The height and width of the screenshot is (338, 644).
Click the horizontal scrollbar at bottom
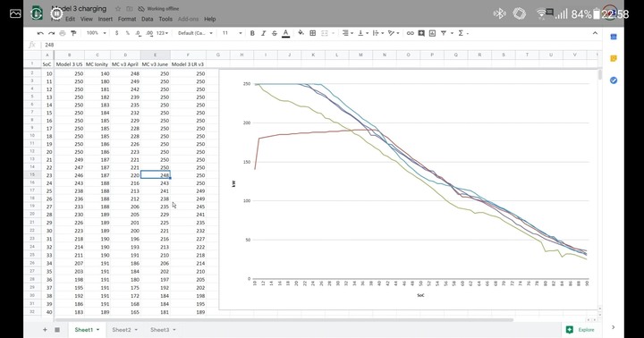(284, 319)
